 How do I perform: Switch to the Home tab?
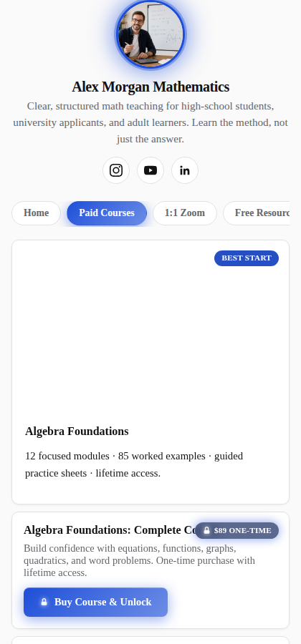(36, 213)
